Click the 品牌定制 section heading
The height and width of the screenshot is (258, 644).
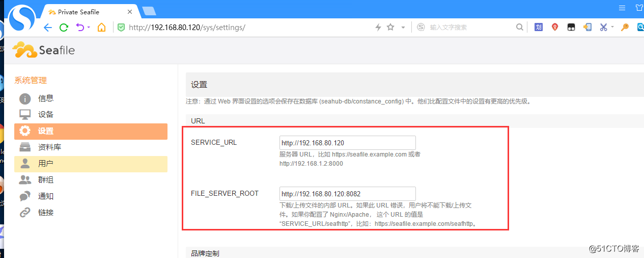[205, 253]
